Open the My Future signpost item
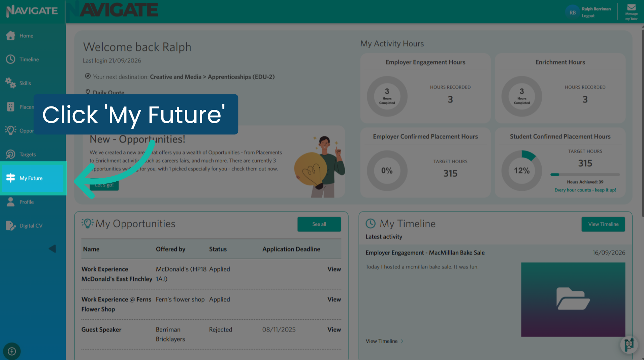The image size is (644, 360). click(x=33, y=178)
